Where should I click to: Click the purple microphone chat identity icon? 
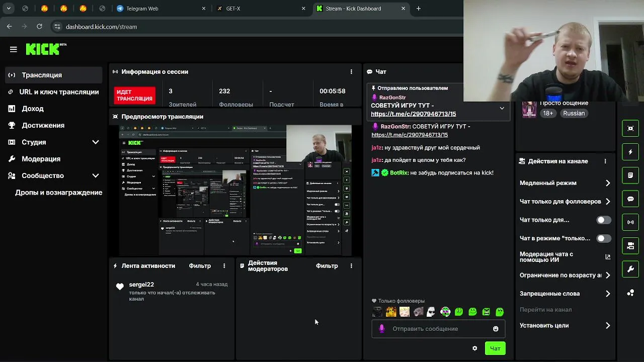click(382, 329)
